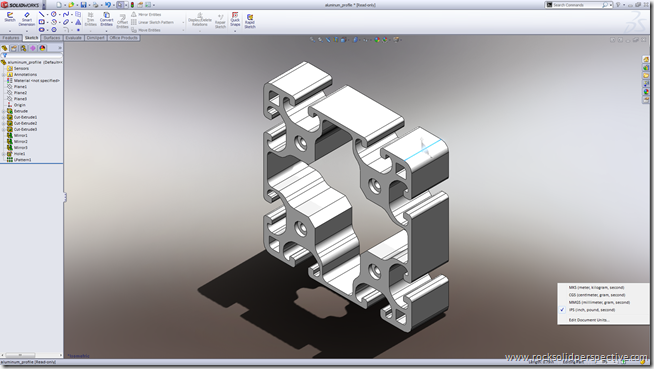Image resolution: width=654 pixels, height=369 pixels.
Task: Select Plane1 in the feature tree
Action: (17, 87)
